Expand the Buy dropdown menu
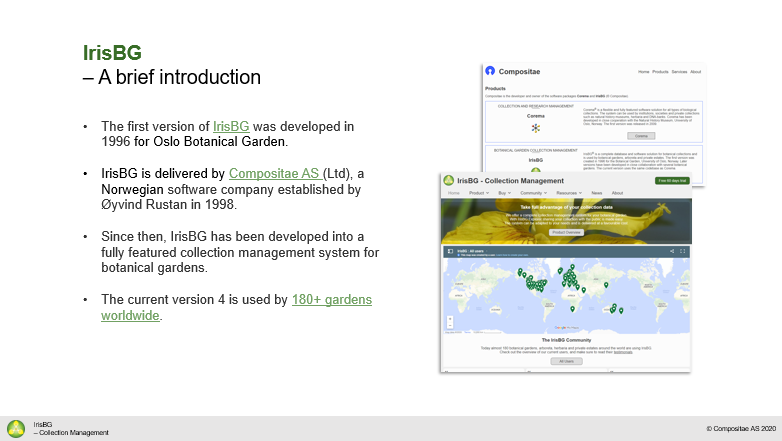This screenshot has height=441, width=782. click(x=504, y=193)
